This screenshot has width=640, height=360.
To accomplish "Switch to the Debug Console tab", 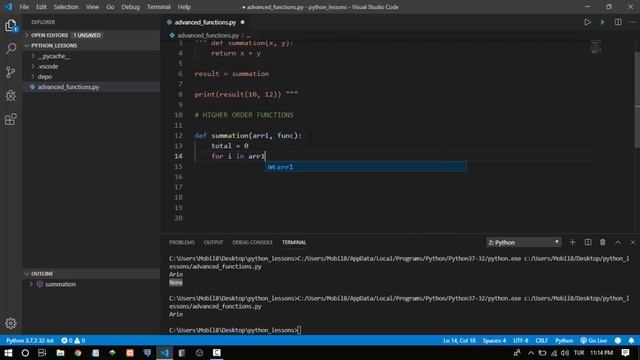I will coord(252,242).
